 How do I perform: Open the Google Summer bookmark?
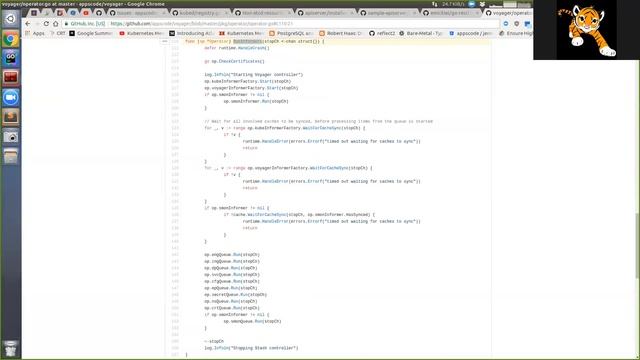(91, 33)
